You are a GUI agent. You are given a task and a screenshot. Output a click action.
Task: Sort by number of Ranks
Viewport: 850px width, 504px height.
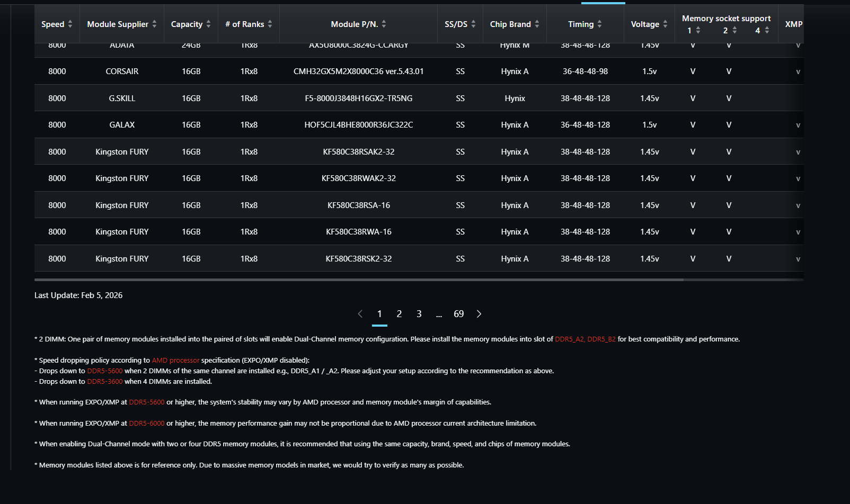pyautogui.click(x=270, y=24)
